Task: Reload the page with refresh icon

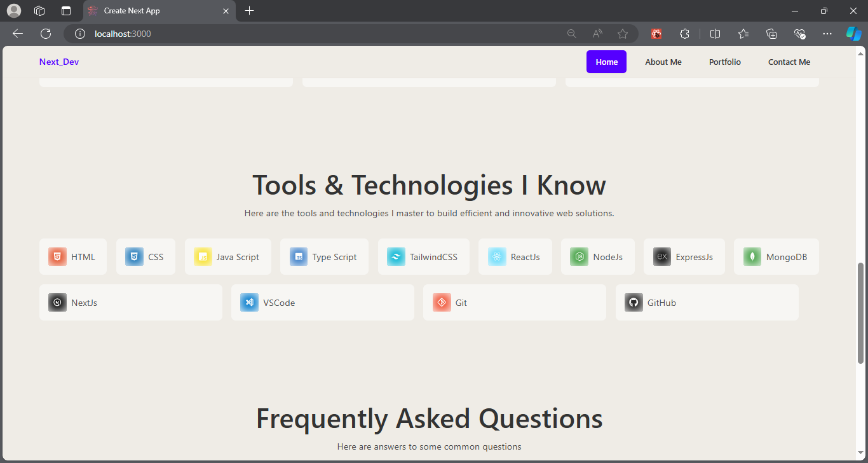Action: [x=46, y=34]
